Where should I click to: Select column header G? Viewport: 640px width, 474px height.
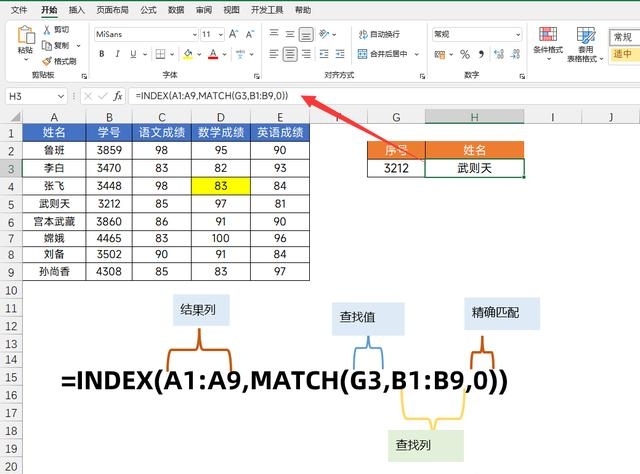pyautogui.click(x=396, y=117)
